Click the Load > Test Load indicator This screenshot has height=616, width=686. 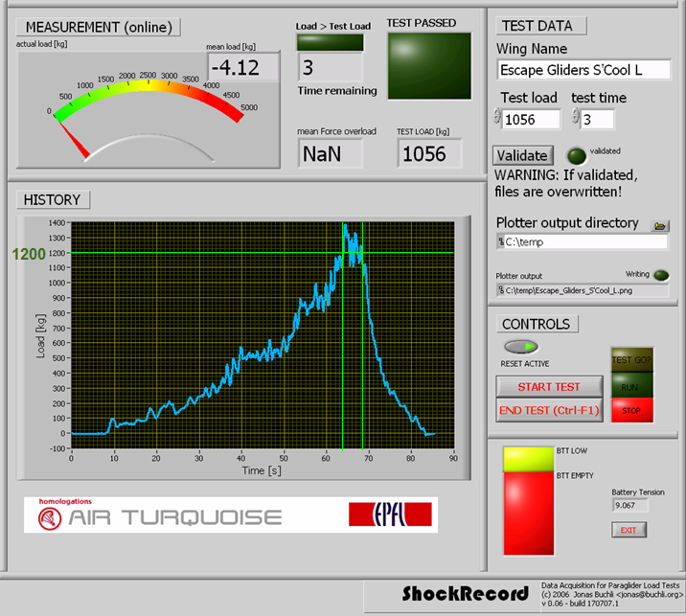pos(331,42)
